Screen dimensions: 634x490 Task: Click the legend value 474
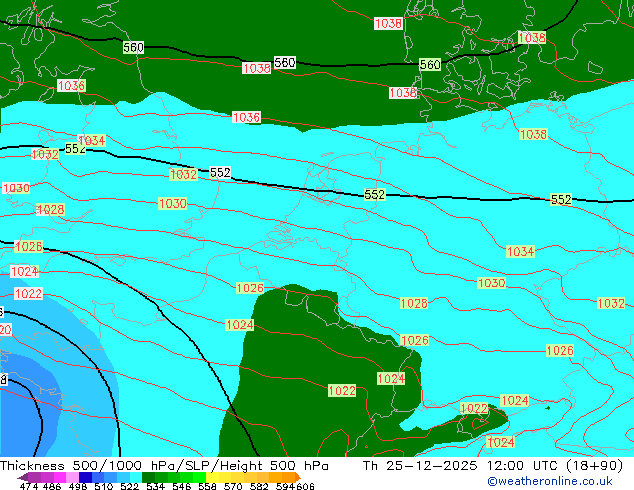(x=29, y=486)
